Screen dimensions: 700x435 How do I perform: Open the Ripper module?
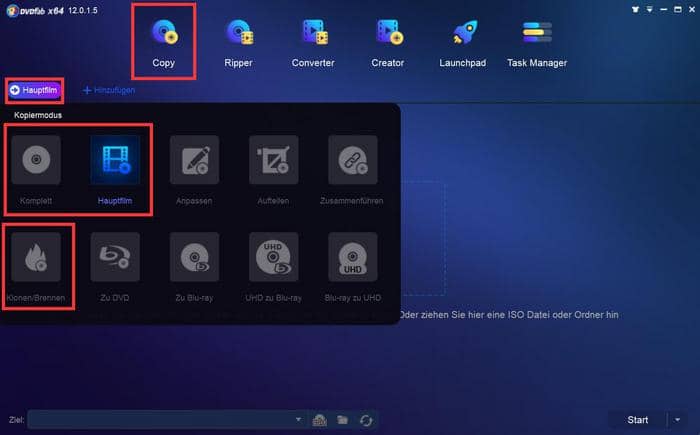tap(238, 43)
